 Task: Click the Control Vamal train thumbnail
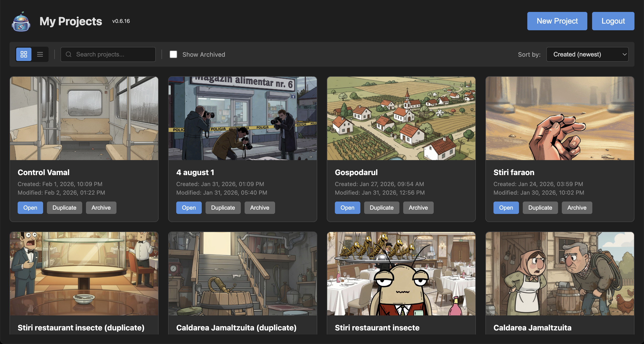click(x=84, y=118)
